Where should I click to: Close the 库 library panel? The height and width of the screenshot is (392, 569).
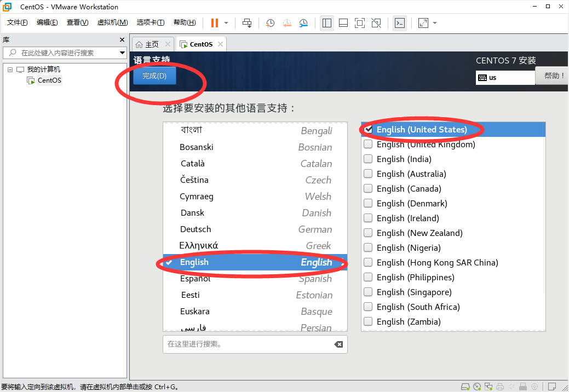coord(122,39)
